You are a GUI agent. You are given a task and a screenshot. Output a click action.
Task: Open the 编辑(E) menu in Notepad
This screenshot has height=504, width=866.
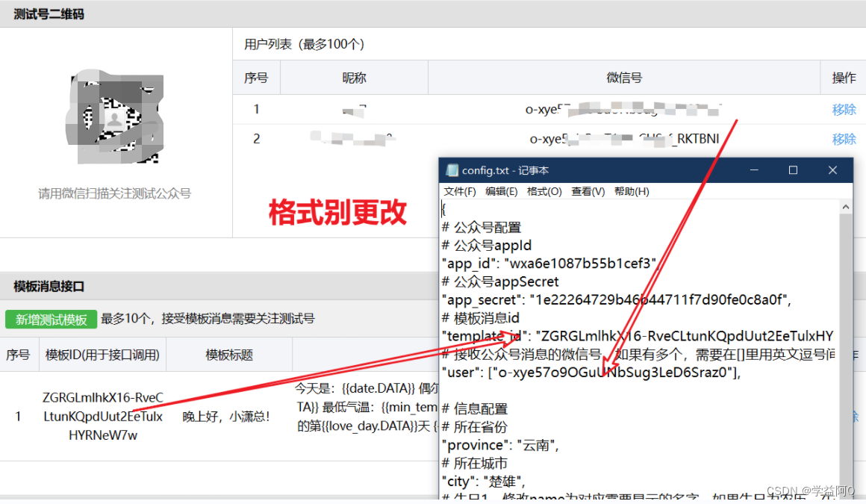[x=502, y=191]
